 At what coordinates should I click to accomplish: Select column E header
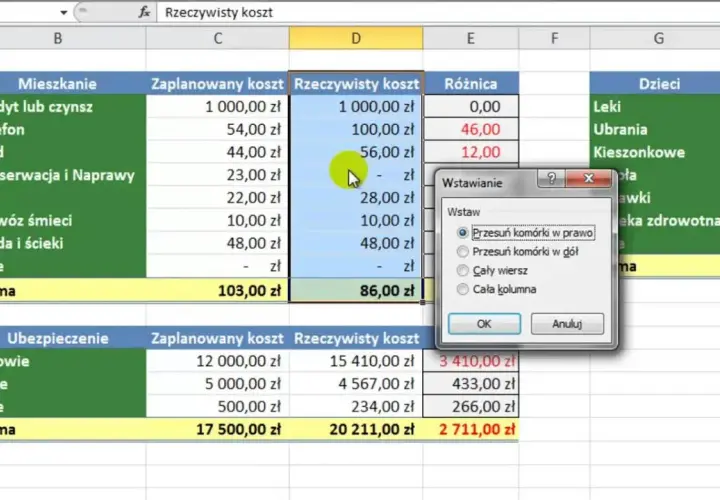tap(471, 38)
